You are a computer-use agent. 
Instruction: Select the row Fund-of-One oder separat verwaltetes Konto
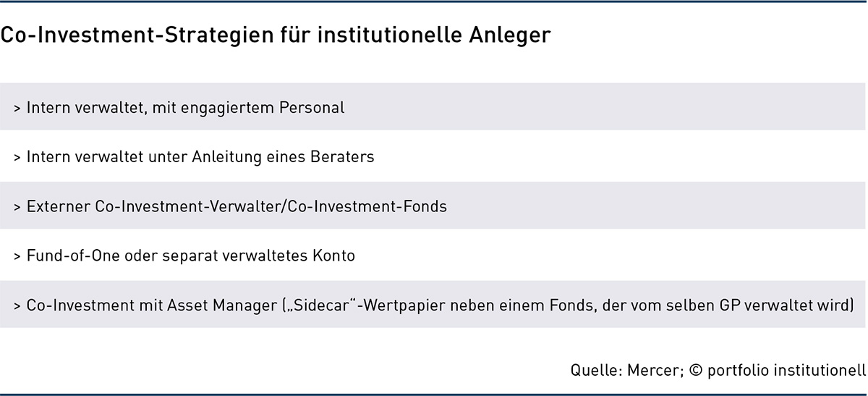[x=433, y=256]
